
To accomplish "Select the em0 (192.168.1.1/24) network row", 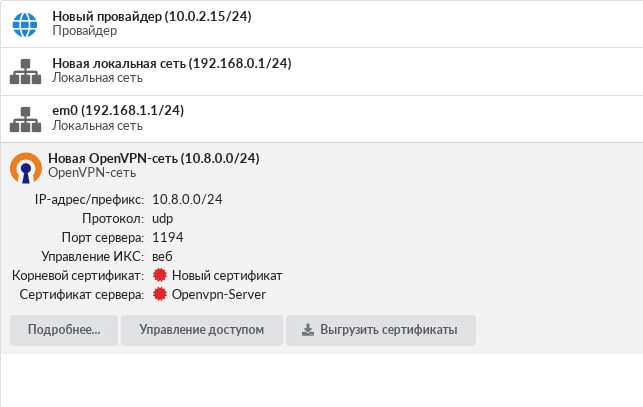I will tap(322, 119).
